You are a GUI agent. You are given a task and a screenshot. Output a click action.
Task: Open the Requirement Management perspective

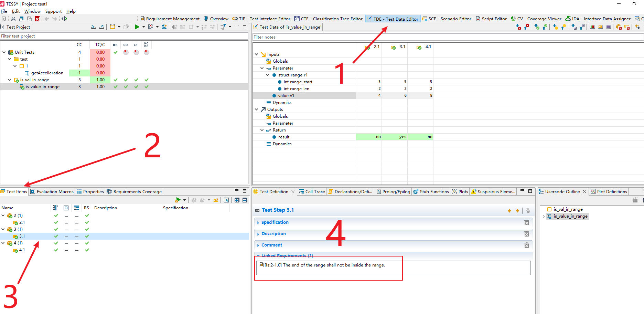[x=170, y=19]
